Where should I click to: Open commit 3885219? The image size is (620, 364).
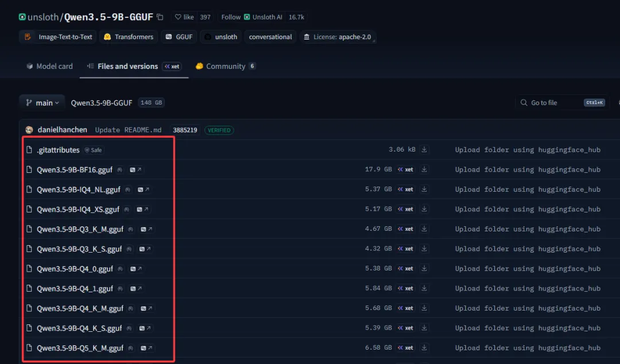click(185, 130)
